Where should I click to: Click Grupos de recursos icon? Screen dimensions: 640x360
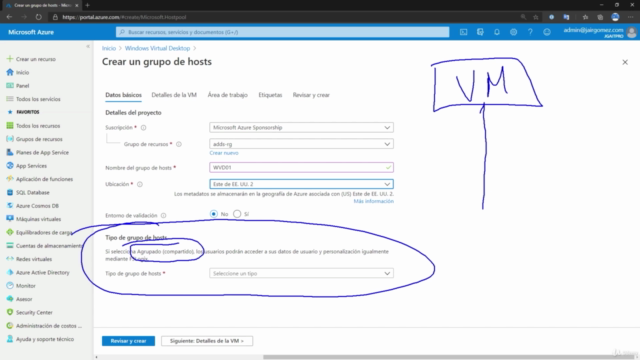(x=10, y=139)
